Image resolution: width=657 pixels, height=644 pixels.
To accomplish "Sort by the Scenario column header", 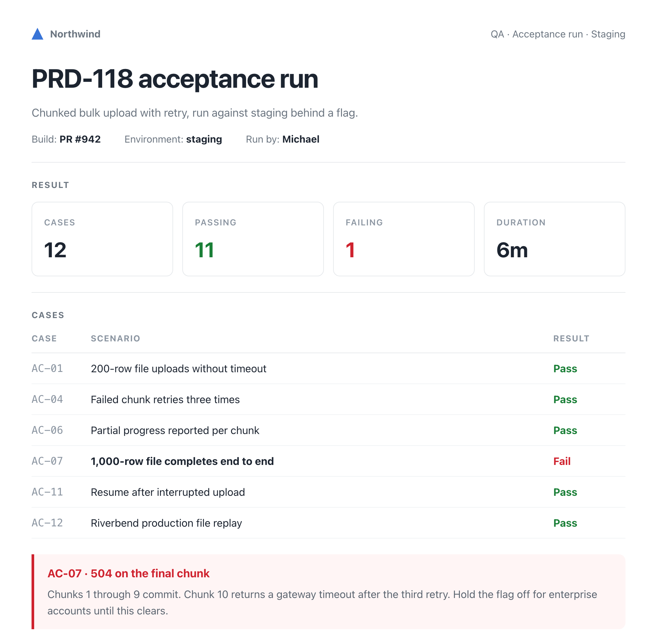I will 115,338.
